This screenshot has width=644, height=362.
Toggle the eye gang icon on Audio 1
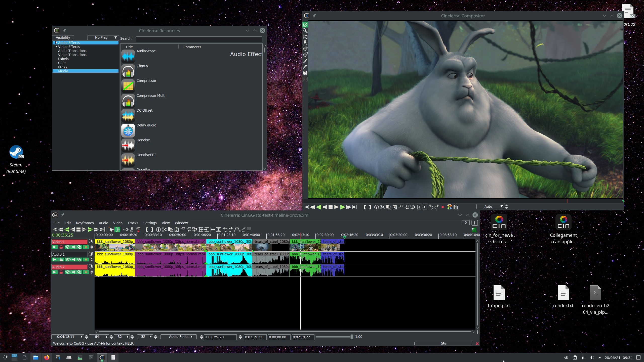67,260
